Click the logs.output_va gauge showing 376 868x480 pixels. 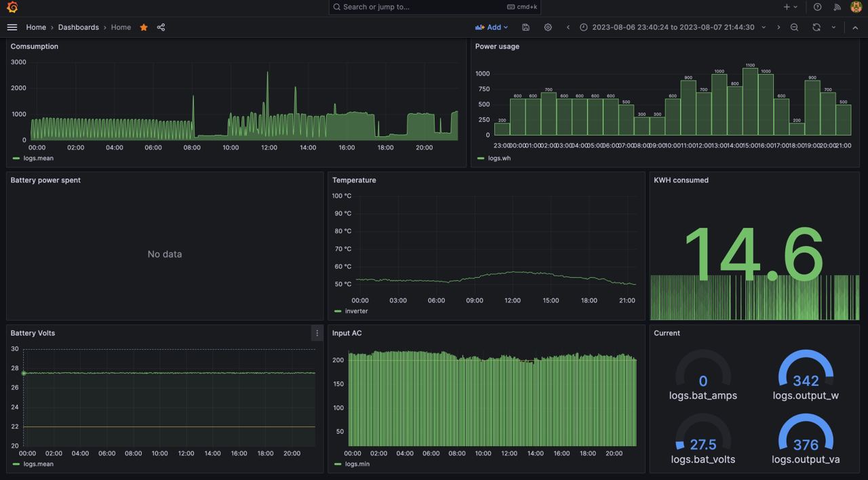[x=806, y=439]
